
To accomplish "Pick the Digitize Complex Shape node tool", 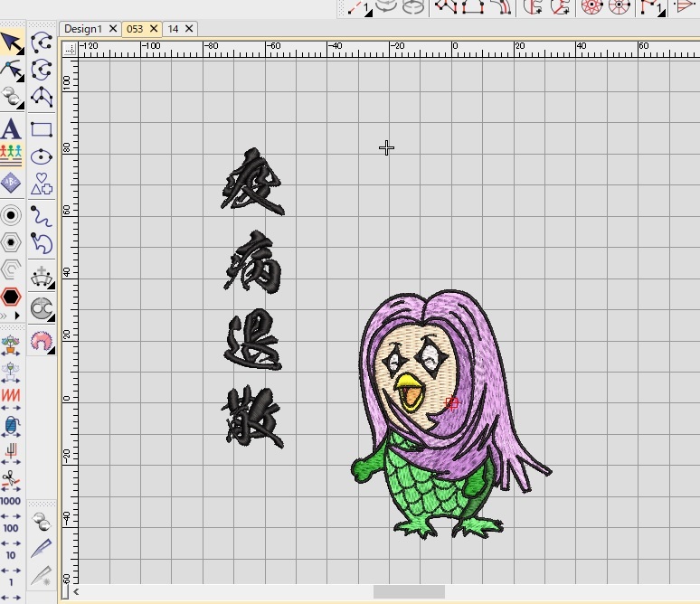I will pos(42,97).
